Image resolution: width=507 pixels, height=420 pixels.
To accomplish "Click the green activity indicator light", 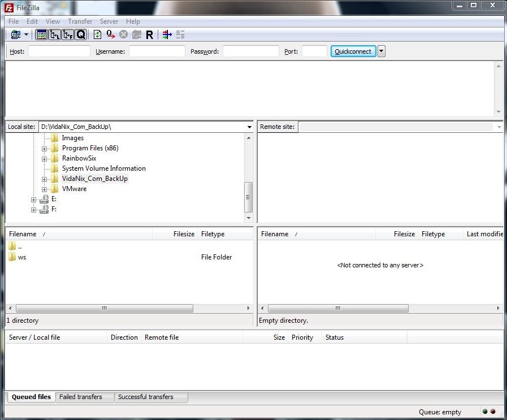I will click(x=485, y=412).
